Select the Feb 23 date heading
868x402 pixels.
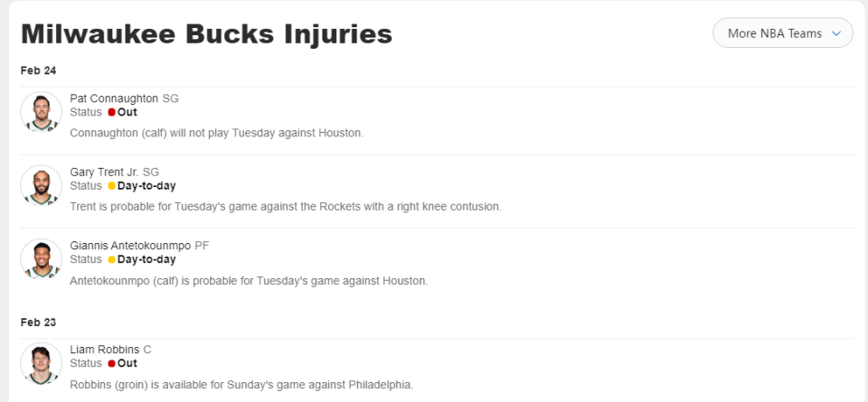pos(38,323)
